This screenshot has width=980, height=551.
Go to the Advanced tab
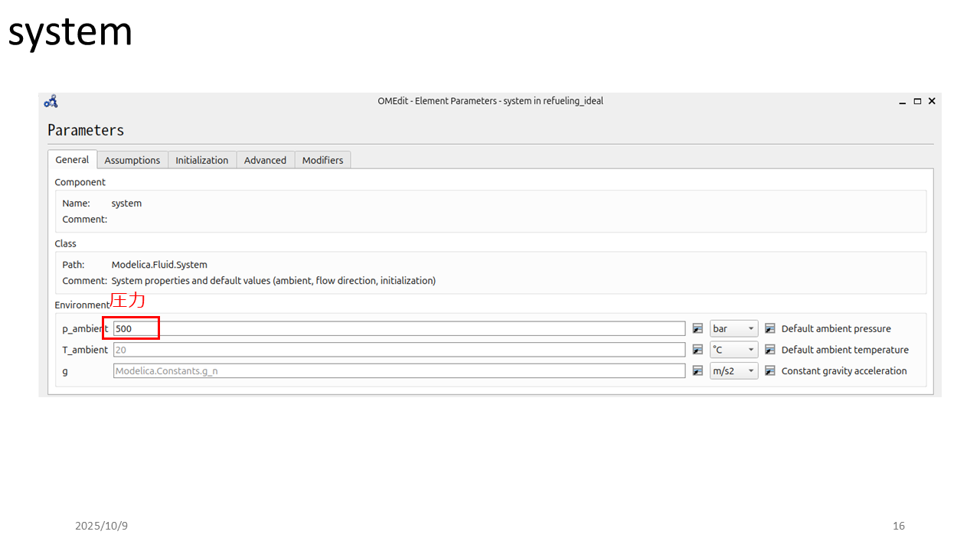click(265, 160)
